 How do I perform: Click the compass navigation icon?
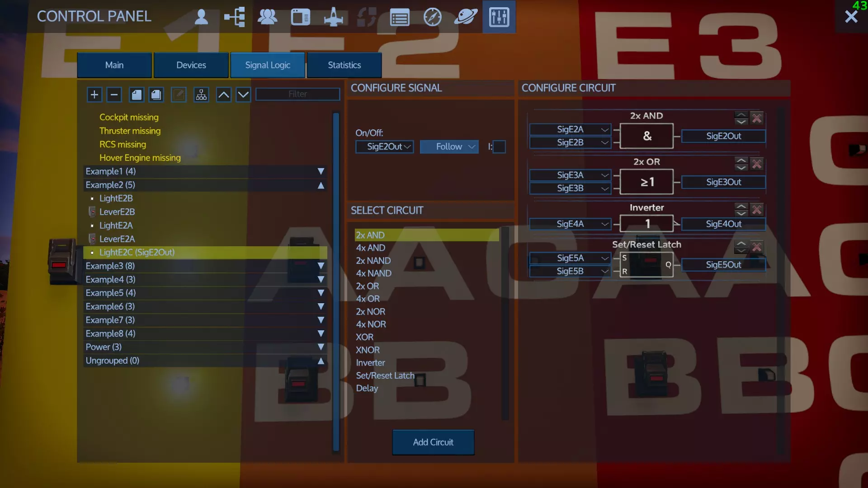click(x=432, y=17)
